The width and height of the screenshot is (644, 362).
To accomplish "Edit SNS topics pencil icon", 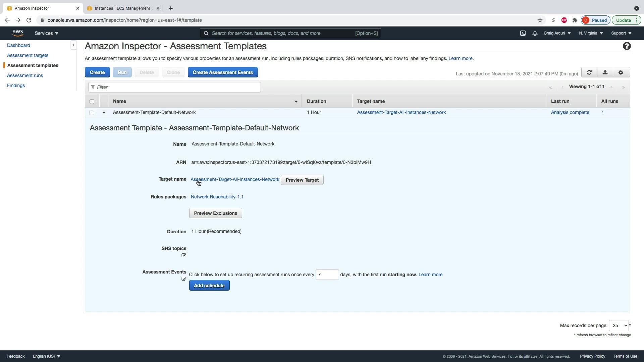I will coord(184,255).
